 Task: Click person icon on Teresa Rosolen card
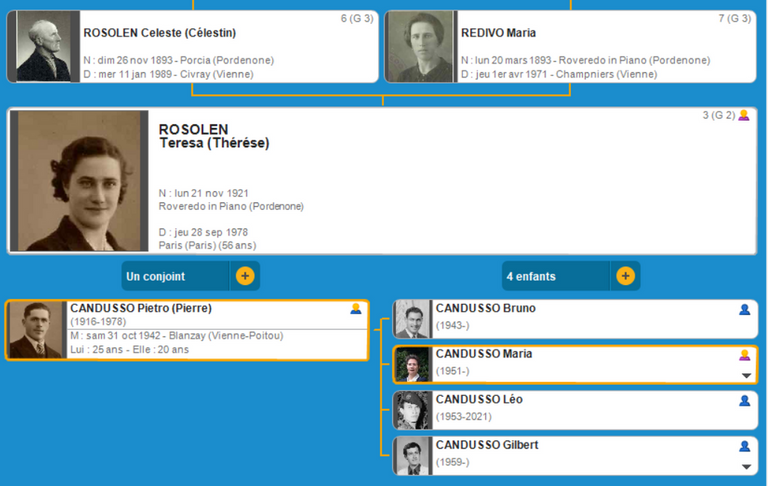(743, 116)
